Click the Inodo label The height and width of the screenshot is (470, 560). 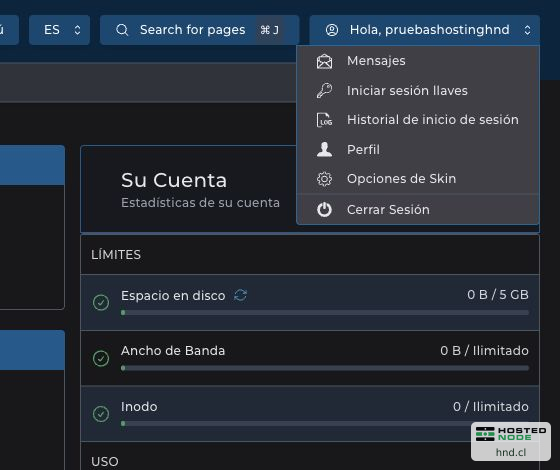point(139,407)
